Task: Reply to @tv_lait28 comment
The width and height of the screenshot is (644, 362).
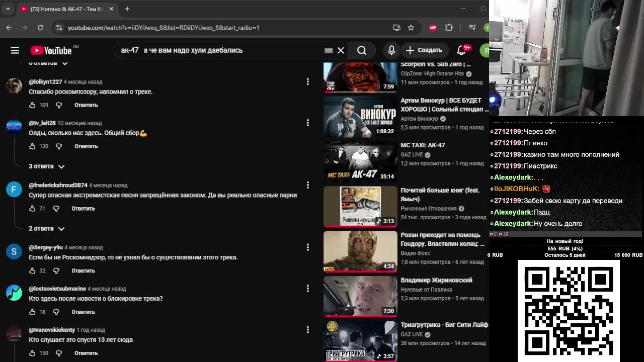Action: [86, 146]
